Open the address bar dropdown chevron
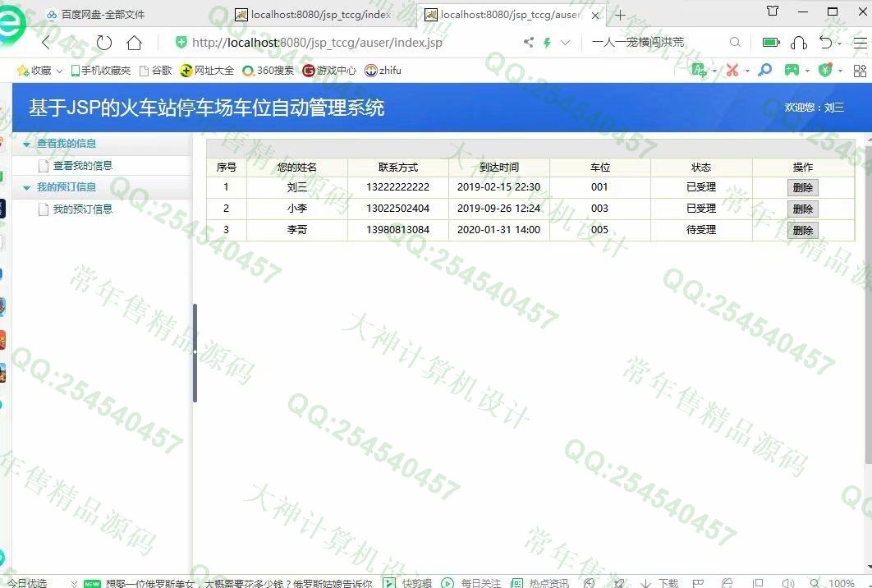This screenshot has height=588, width=872. point(565,42)
